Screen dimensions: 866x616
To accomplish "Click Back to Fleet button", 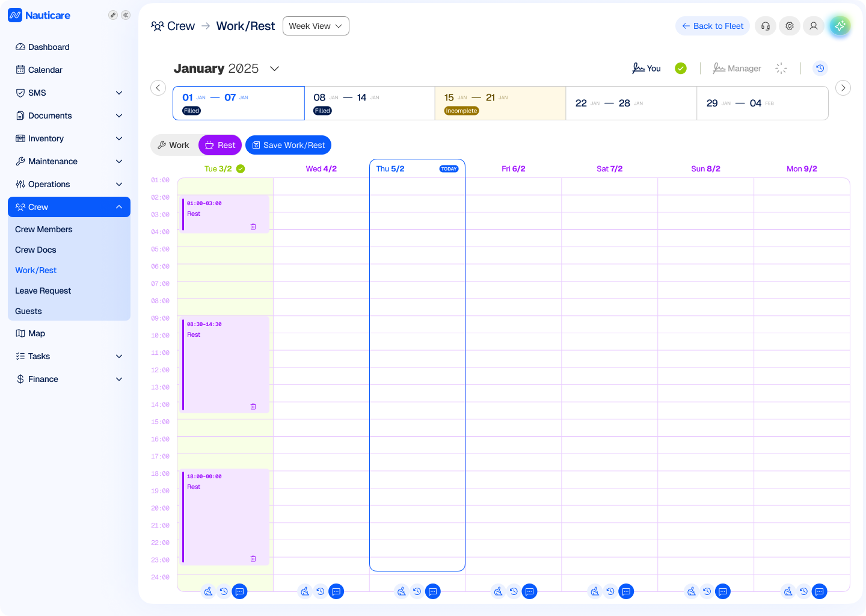I will click(x=713, y=26).
